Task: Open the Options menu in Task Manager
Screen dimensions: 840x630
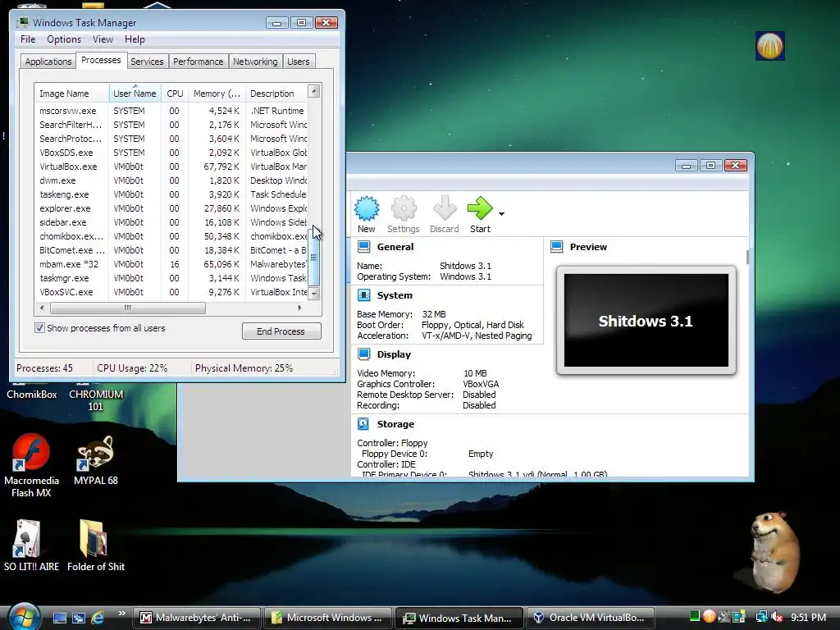Action: (64, 39)
